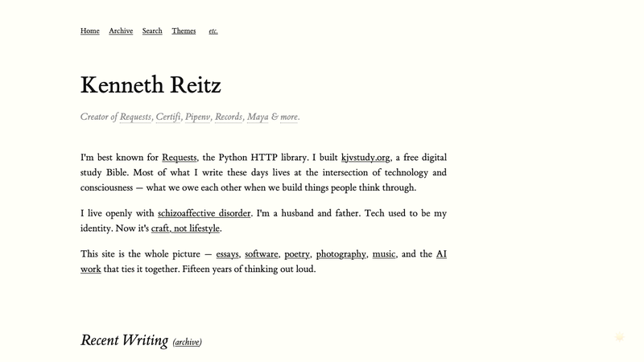Go to the Archive menu item
Image resolution: width=644 pixels, height=362 pixels.
click(x=121, y=31)
